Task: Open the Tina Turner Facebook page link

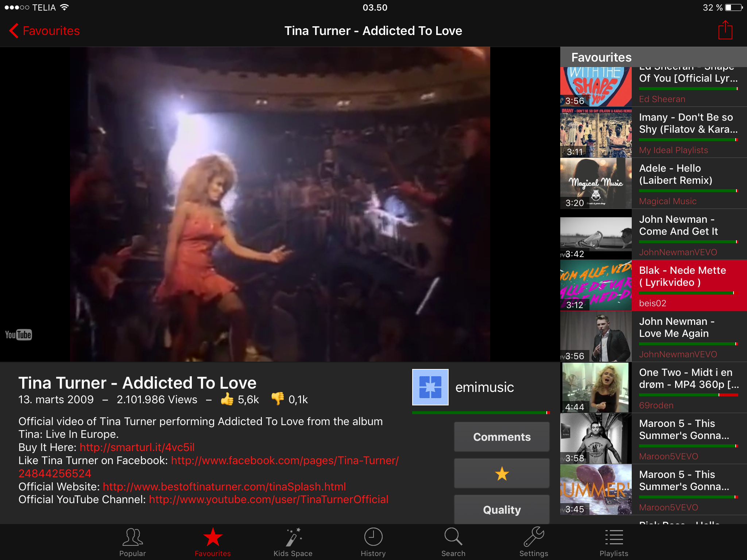Action: (285, 460)
